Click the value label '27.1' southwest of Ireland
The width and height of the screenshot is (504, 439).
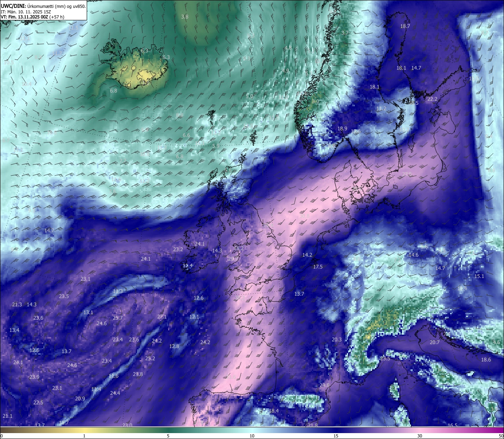tap(162, 317)
